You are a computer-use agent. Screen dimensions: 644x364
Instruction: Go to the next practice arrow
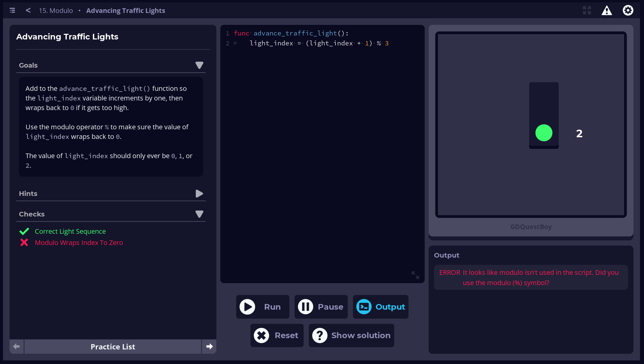point(209,346)
